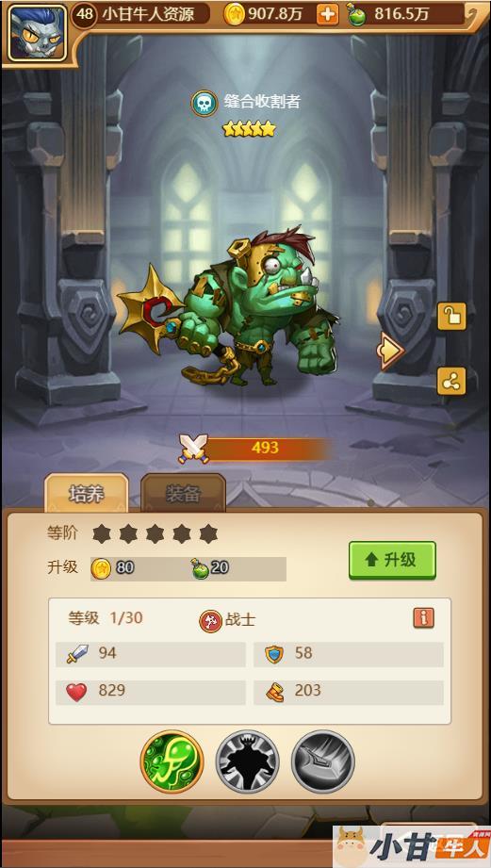This screenshot has width=491, height=868.
Task: Select the gold coin currency icon
Action: pyautogui.click(x=234, y=14)
